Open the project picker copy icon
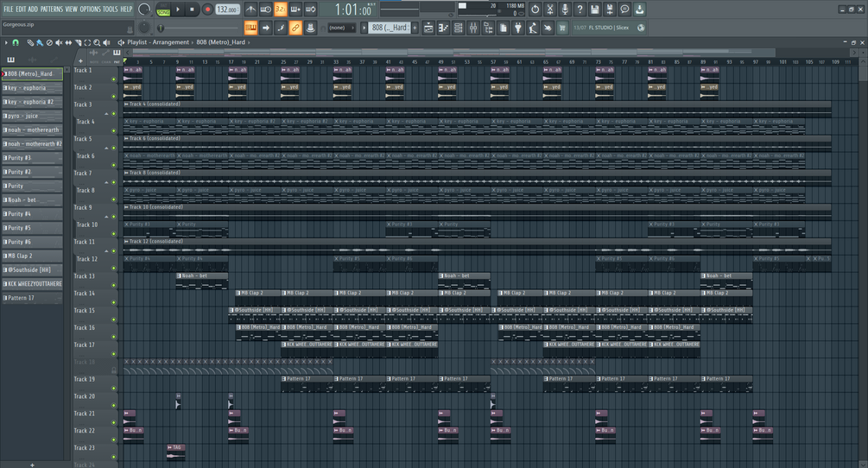Image resolution: width=868 pixels, height=468 pixels. 504,28
